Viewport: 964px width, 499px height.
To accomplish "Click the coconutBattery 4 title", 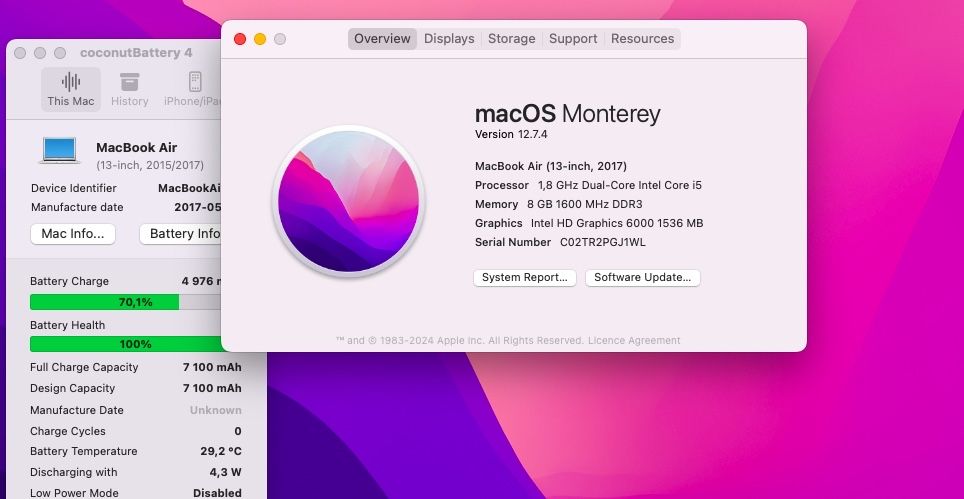I will click(136, 53).
